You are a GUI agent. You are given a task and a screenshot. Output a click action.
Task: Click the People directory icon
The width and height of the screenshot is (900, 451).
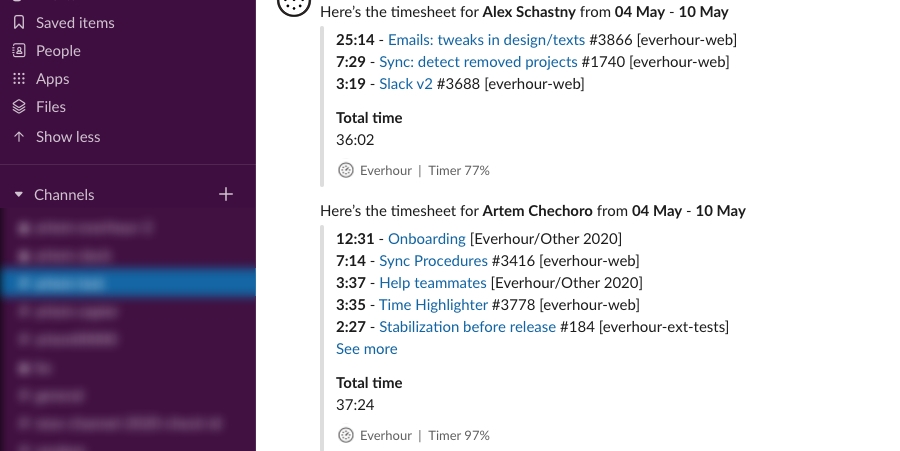click(19, 50)
